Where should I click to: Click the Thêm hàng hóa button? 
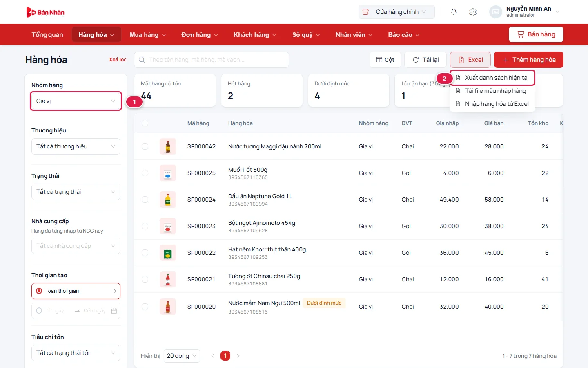[x=529, y=60]
